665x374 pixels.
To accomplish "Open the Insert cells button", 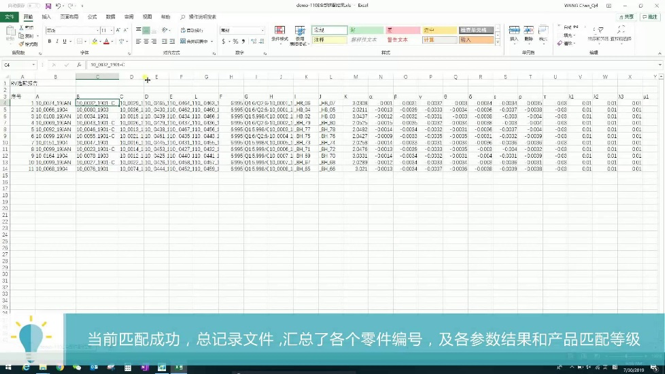I will (514, 34).
